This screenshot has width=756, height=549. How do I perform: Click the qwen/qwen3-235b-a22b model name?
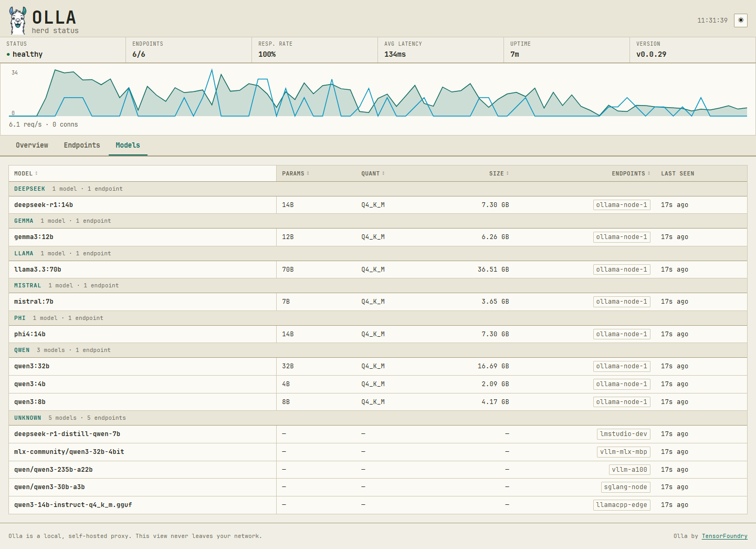tap(54, 470)
